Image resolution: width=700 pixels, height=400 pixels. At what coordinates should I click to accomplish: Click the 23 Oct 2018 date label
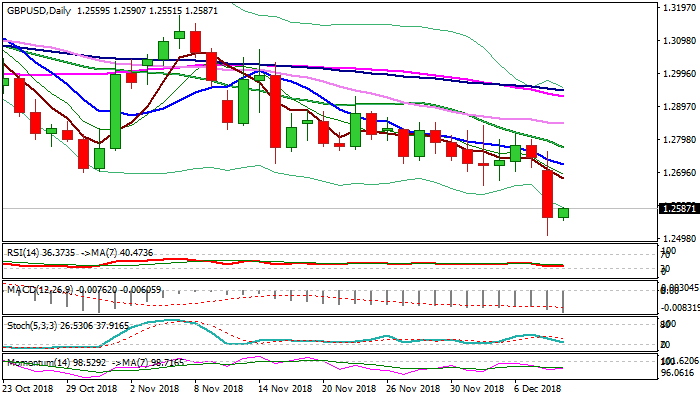[x=29, y=387]
